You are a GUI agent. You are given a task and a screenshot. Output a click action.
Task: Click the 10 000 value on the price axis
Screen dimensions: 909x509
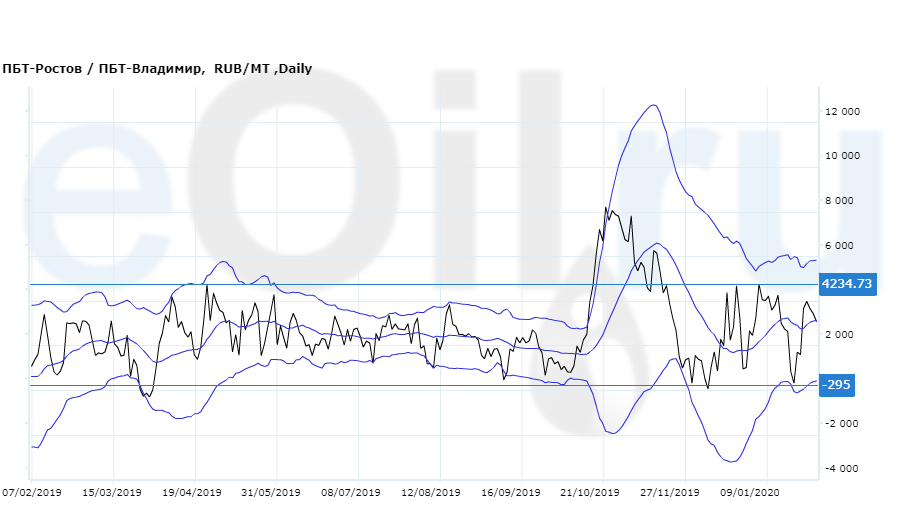coord(841,156)
